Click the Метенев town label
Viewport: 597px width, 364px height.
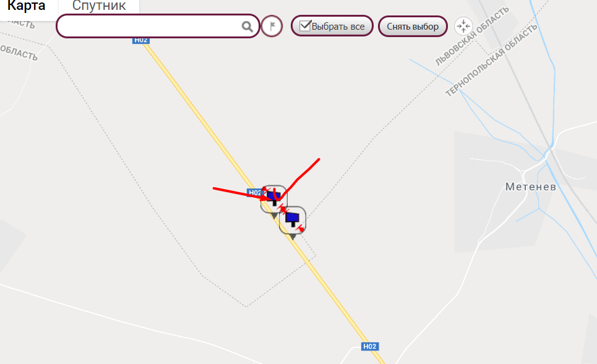[x=531, y=187]
